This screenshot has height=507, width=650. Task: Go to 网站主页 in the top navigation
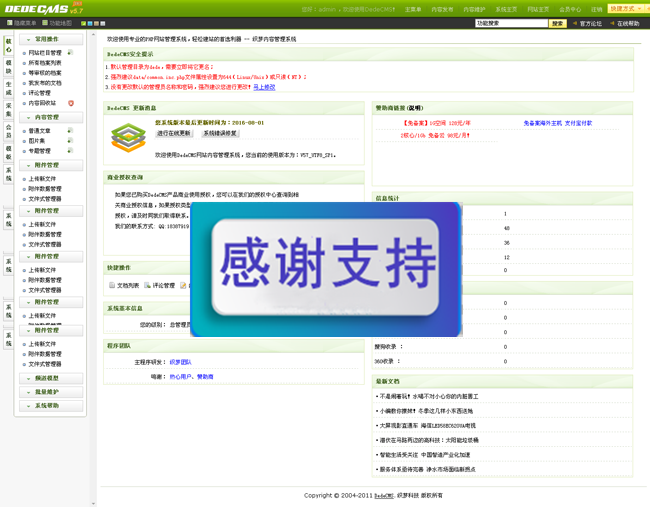(538, 9)
